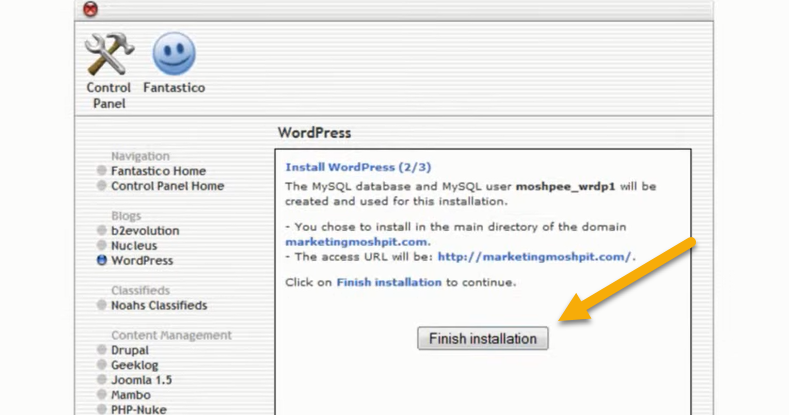This screenshot has height=415, width=789.
Task: Click the gray bullet beside Fantastico Home
Action: 102,171
